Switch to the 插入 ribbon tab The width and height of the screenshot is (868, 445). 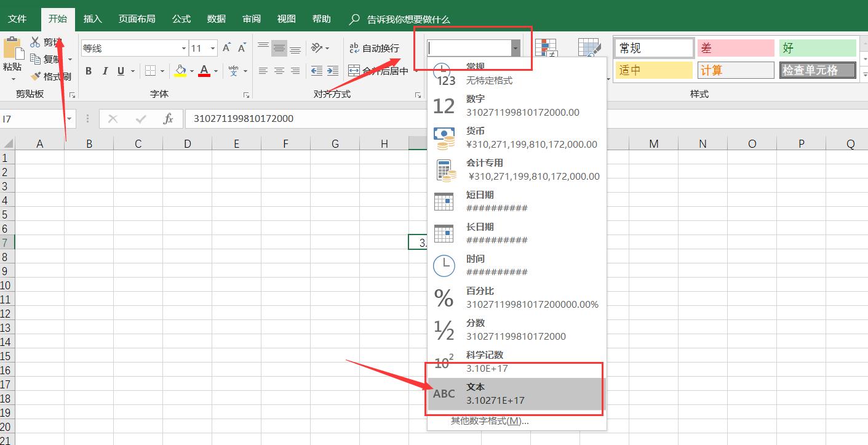click(92, 18)
